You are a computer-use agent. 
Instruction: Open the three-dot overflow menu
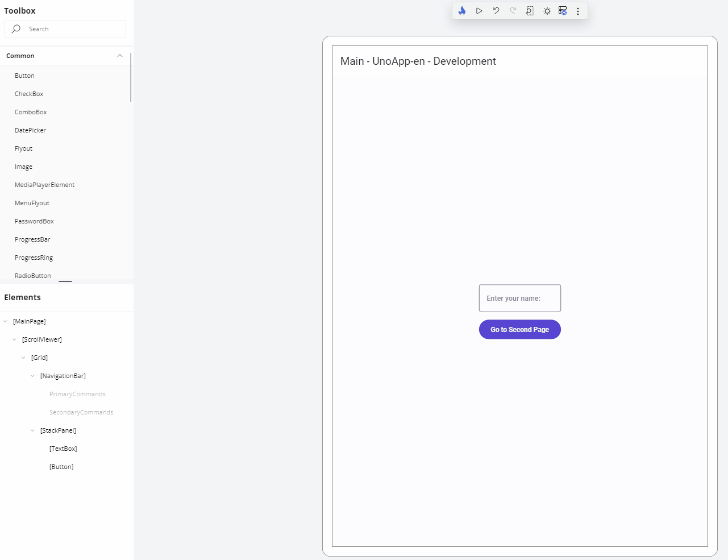(x=578, y=10)
